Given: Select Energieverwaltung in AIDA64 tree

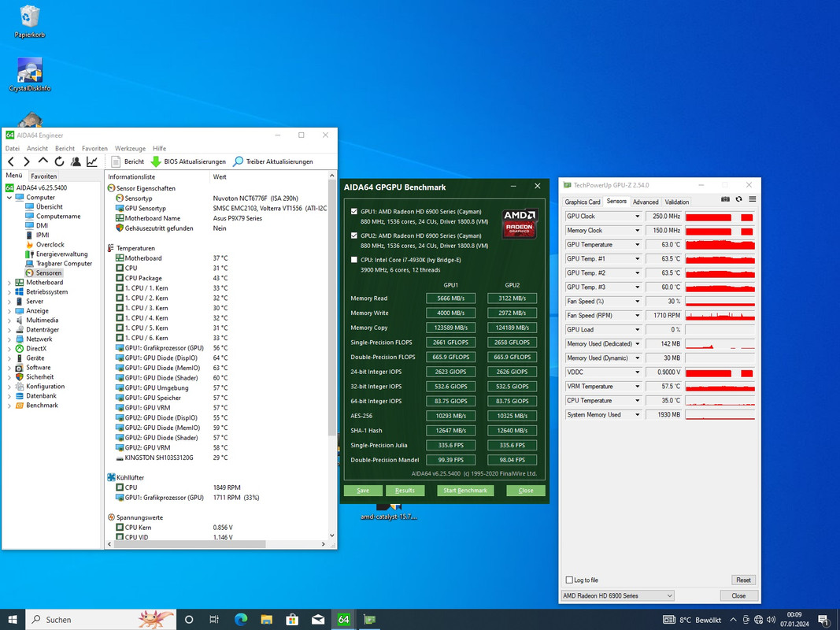Looking at the screenshot, I should click(x=61, y=254).
